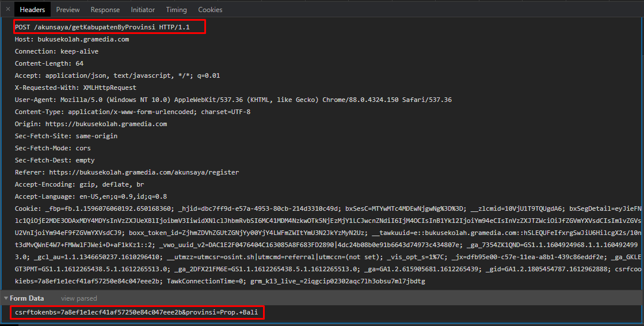
Task: Open the Cookies tab
Action: (x=210, y=10)
